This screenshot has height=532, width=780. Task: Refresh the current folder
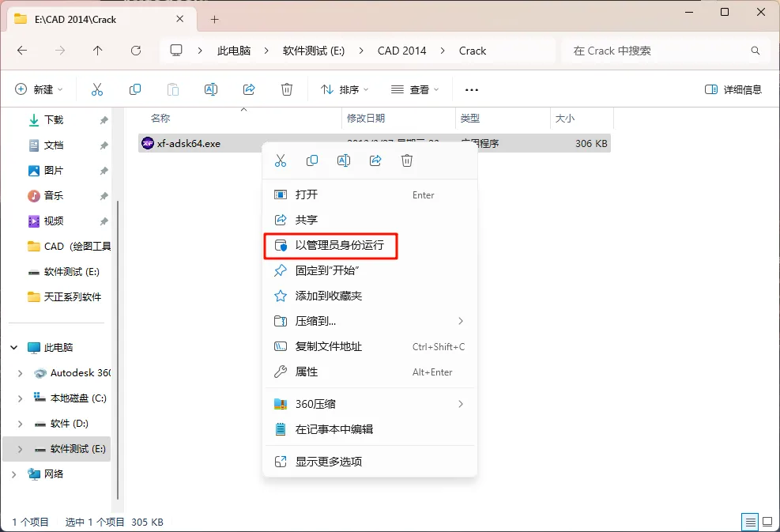pos(136,51)
